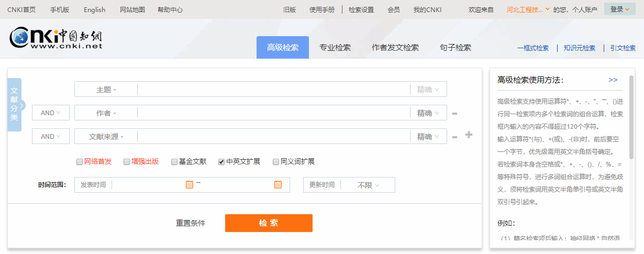Click the 重置条件 reset link
The width and height of the screenshot is (644, 254).
point(191,223)
